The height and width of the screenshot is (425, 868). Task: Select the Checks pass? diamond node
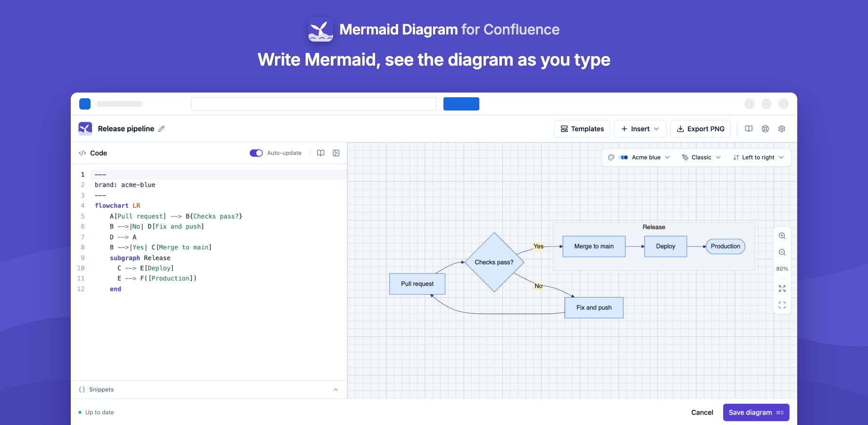tap(494, 262)
